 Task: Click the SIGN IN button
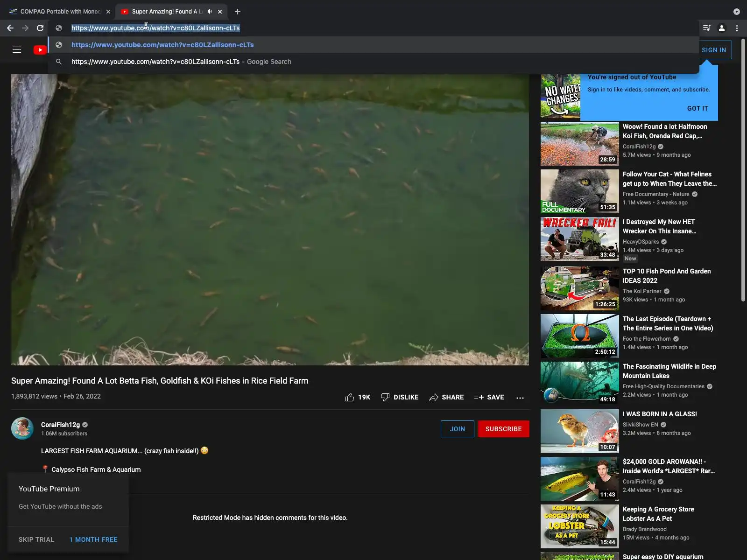click(714, 50)
